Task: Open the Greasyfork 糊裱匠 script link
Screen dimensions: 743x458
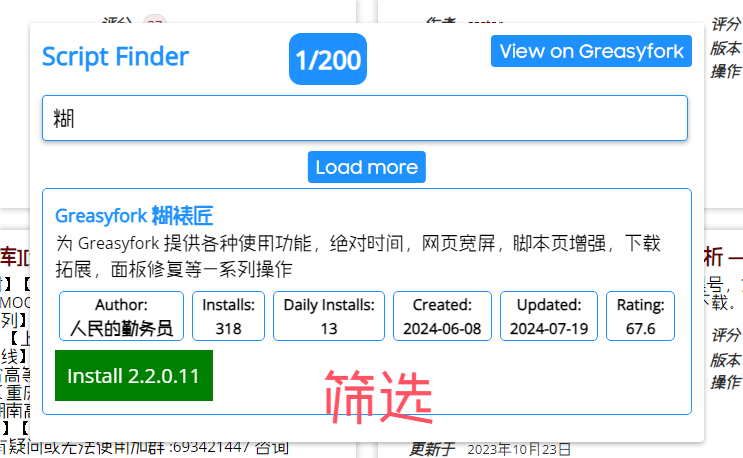Action: click(x=134, y=216)
